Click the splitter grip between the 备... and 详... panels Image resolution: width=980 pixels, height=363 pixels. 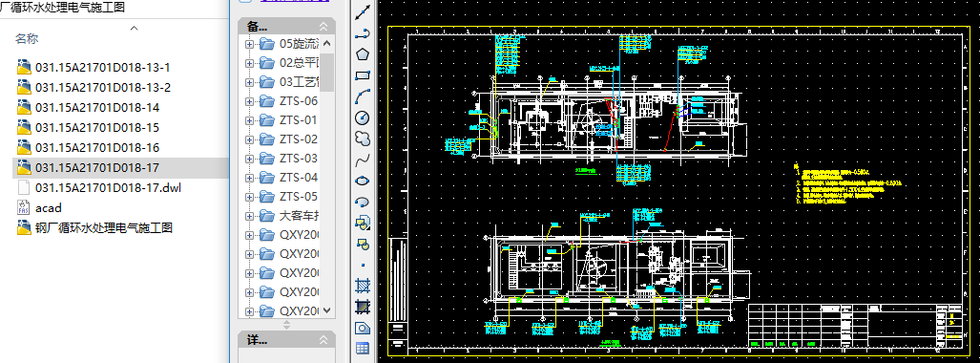tap(287, 325)
